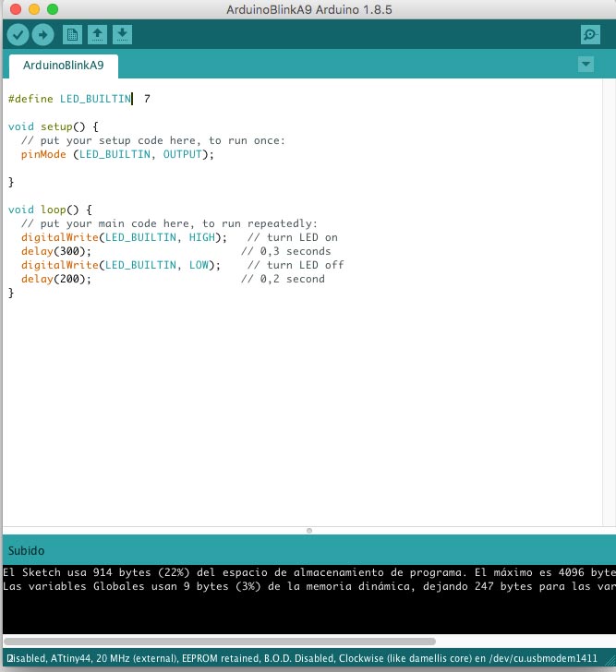
Task: Click the "El Sketch usa 914 bytes" console line
Action: click(x=309, y=572)
